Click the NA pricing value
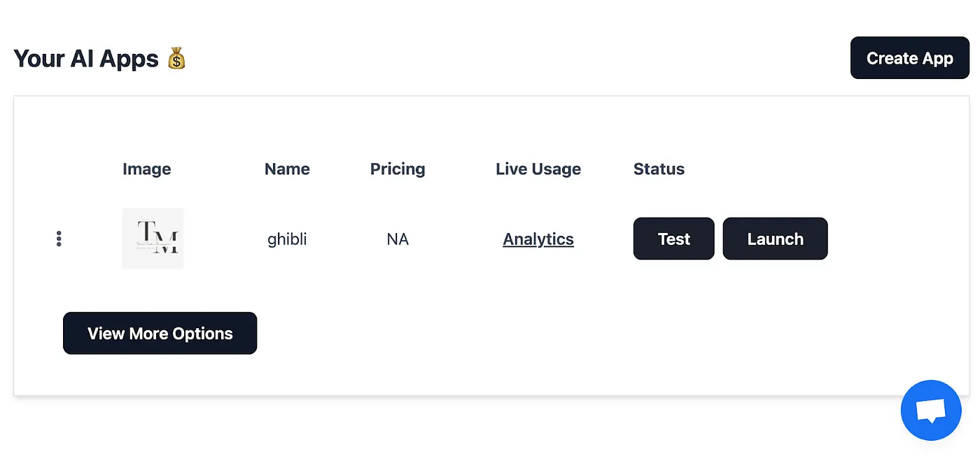Viewport: 980px width, 459px height. [397, 239]
